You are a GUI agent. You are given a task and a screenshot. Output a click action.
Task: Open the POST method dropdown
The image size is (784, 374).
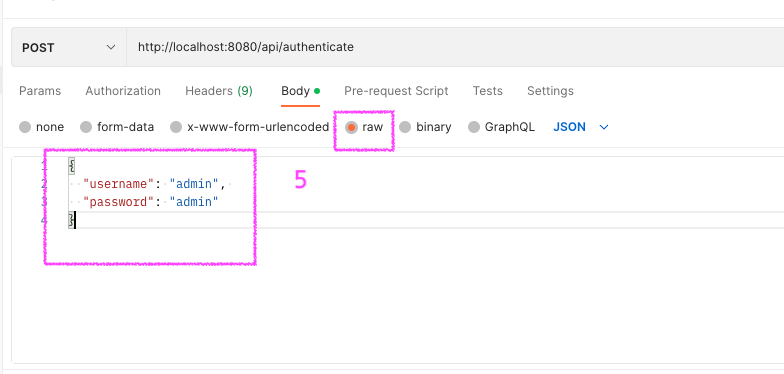point(69,48)
